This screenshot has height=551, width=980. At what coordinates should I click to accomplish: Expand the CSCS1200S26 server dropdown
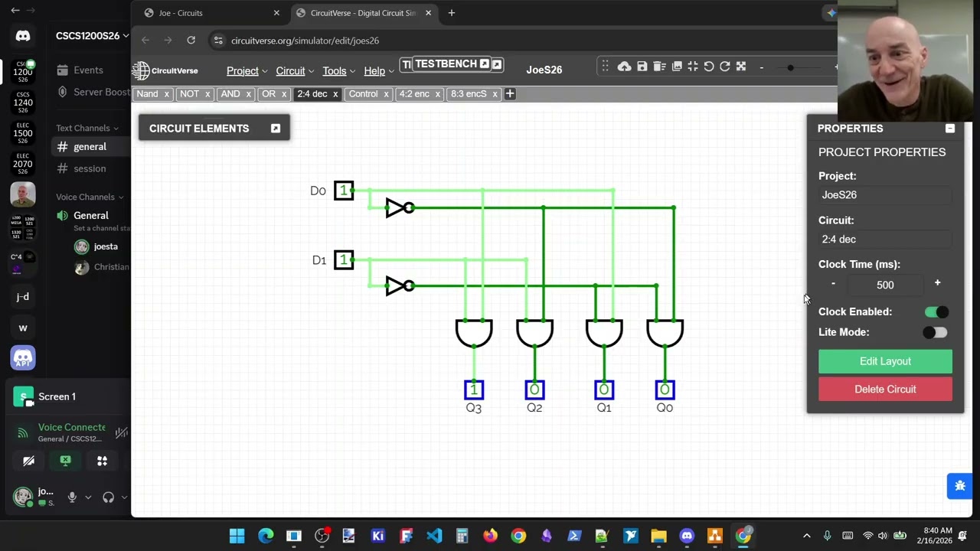pyautogui.click(x=126, y=36)
